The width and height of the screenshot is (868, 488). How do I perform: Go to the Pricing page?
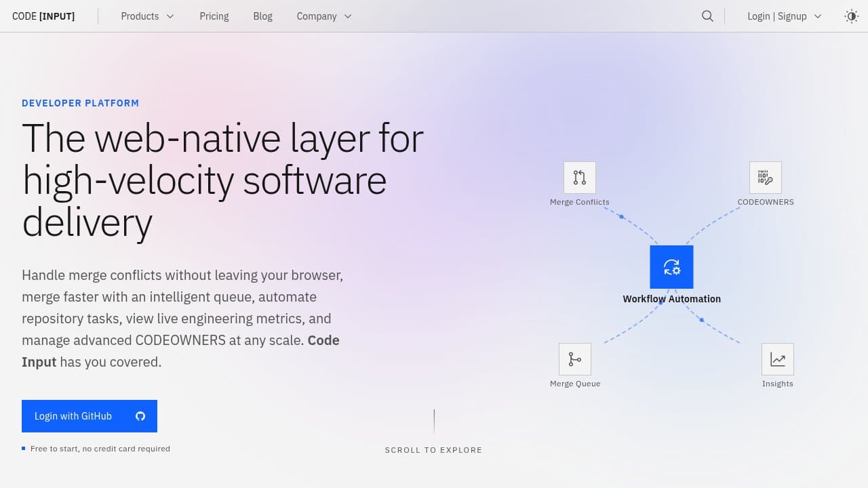[x=214, y=16]
